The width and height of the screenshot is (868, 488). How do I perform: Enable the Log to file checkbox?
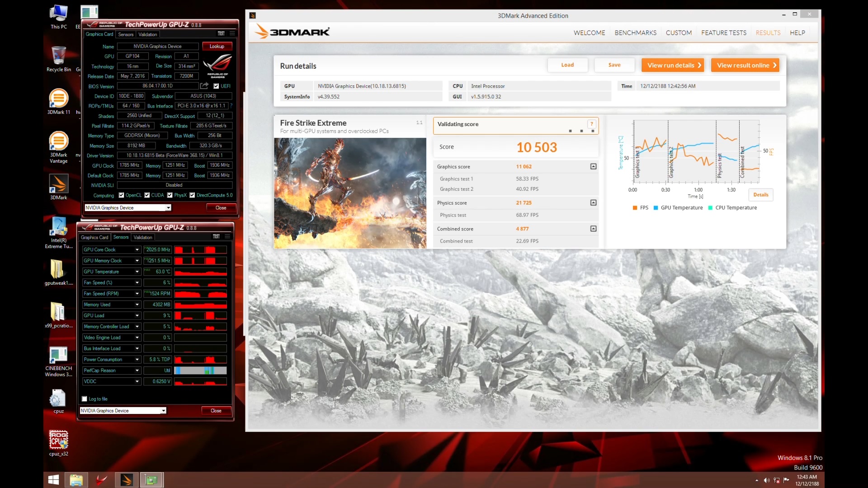click(x=85, y=399)
